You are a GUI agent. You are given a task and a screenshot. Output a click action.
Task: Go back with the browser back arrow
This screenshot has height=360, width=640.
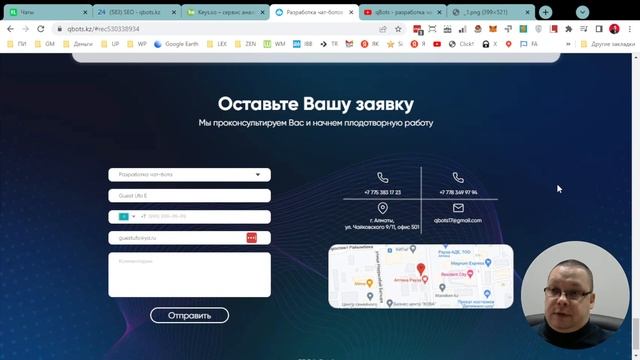click(10, 29)
